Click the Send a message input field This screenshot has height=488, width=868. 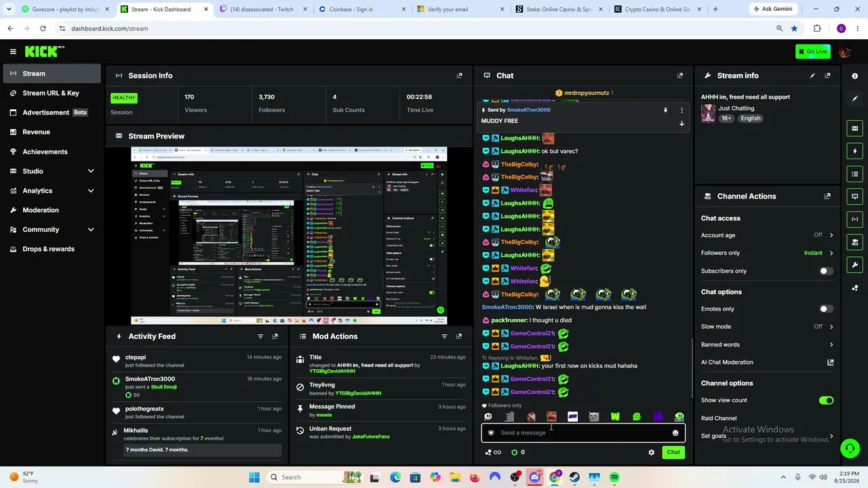tap(583, 433)
